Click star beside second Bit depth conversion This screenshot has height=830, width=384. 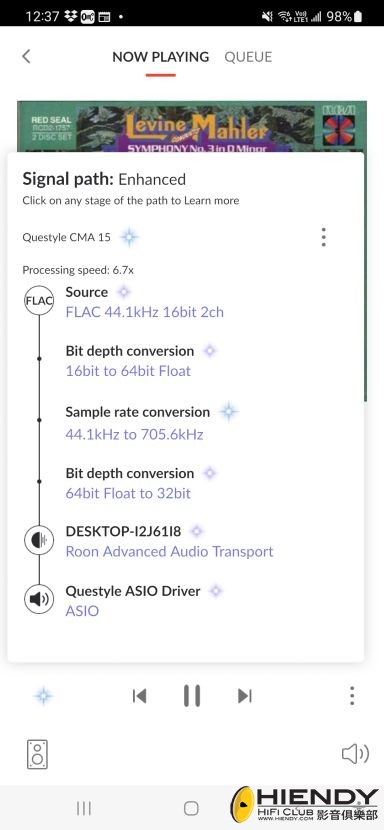coord(210,473)
